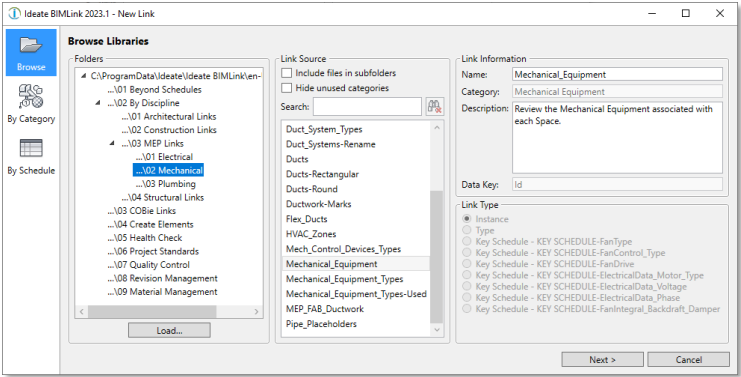
Task: Select 01 Architectural Links folder
Action: click(x=168, y=116)
